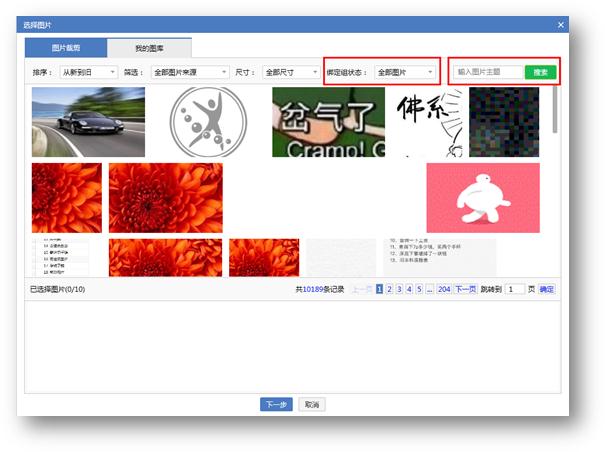Close the 选择图片 dialog
Viewport: 605px width, 452px height.
click(x=561, y=25)
